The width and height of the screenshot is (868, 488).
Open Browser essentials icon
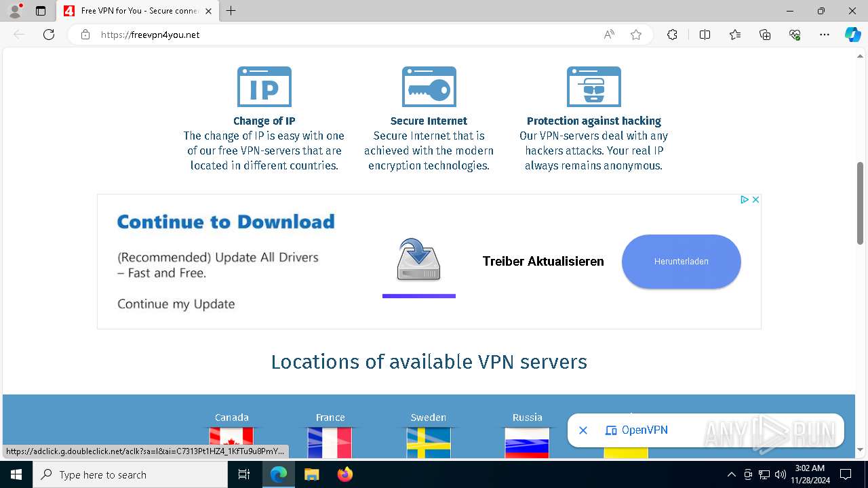795,35
